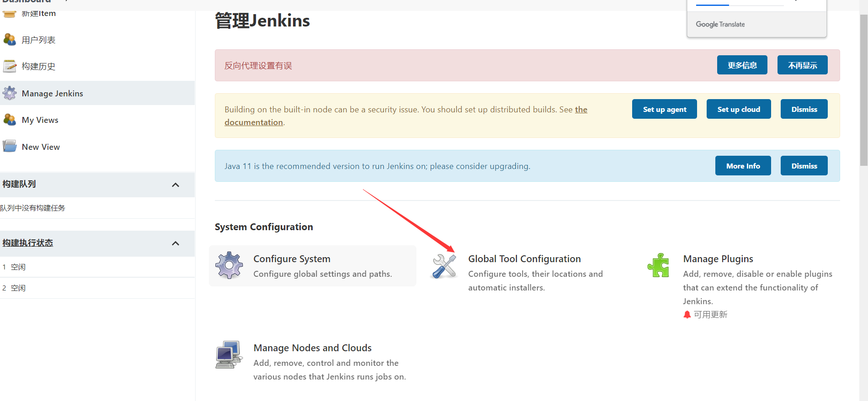Image resolution: width=868 pixels, height=401 pixels.
Task: Click the 用户列表 people icon
Action: click(x=10, y=40)
